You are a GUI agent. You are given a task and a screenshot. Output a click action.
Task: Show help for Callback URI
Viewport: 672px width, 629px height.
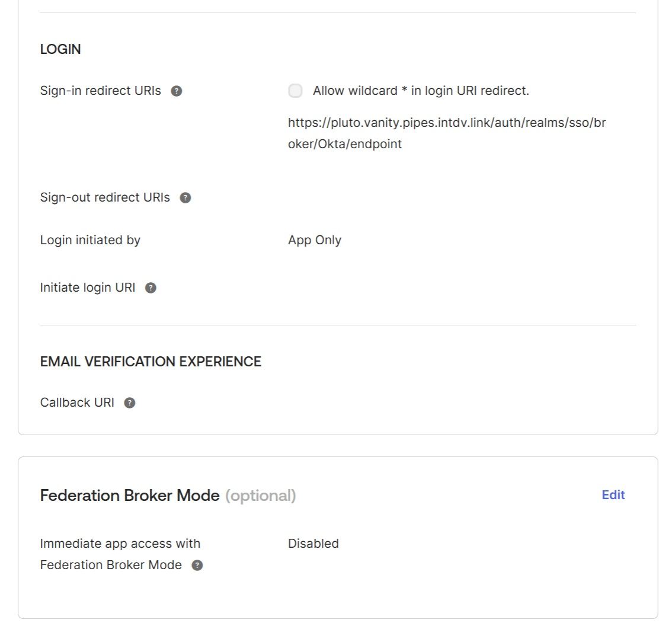(130, 403)
